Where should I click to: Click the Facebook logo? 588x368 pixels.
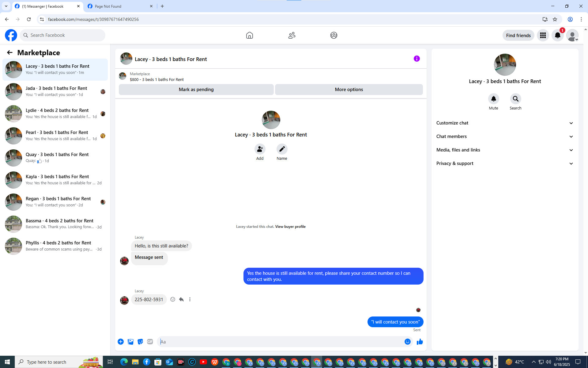[11, 35]
